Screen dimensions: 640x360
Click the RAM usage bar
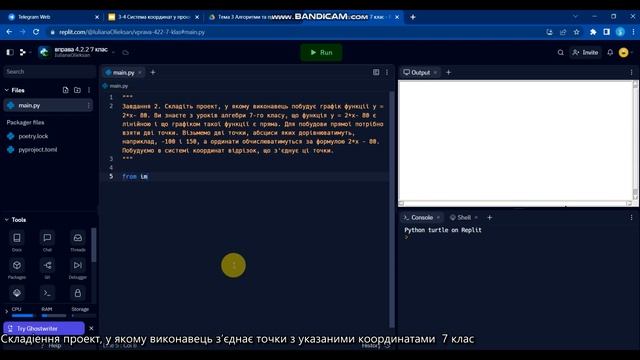click(54, 316)
